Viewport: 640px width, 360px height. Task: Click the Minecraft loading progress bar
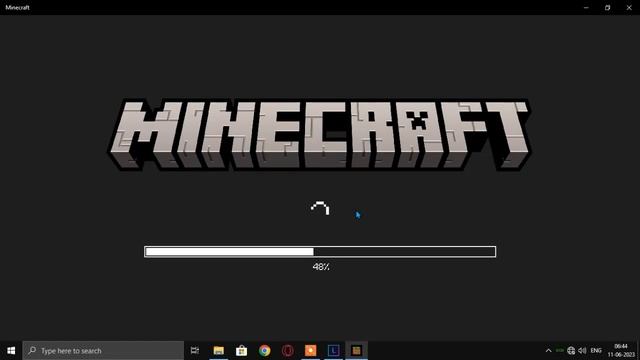(320, 251)
